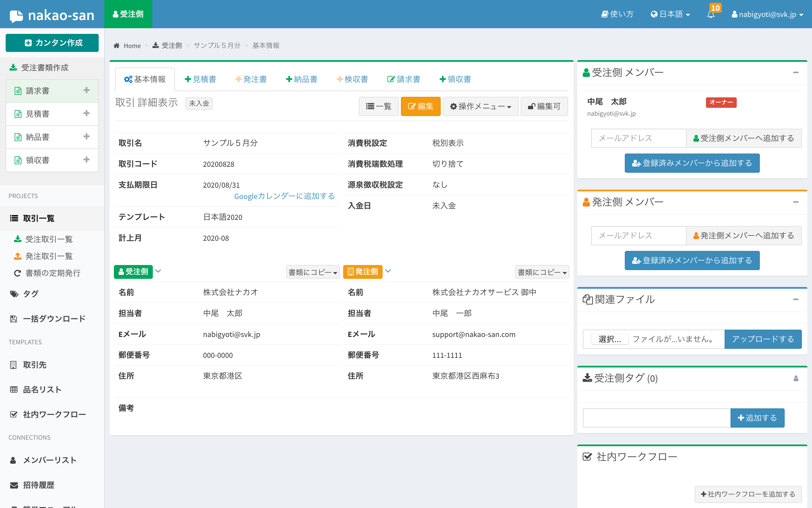Click 受注側メンバーへ追加する button
This screenshot has height=508, width=812.
click(x=743, y=138)
